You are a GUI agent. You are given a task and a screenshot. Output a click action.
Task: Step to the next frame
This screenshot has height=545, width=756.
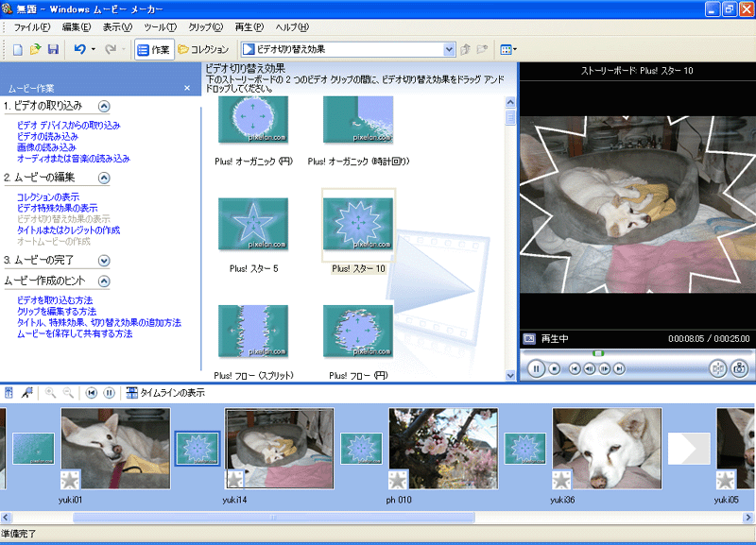tap(604, 369)
